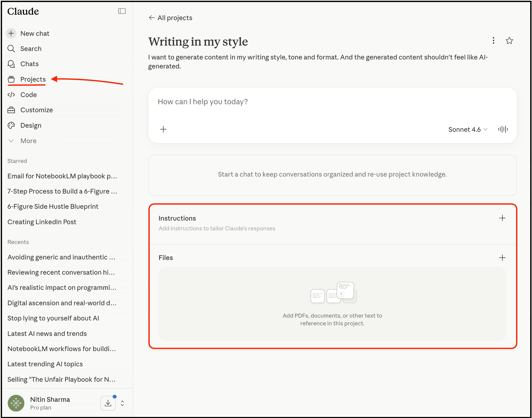This screenshot has width=532, height=418.
Task: Expand the account menu up-down chevron
Action: (122, 403)
